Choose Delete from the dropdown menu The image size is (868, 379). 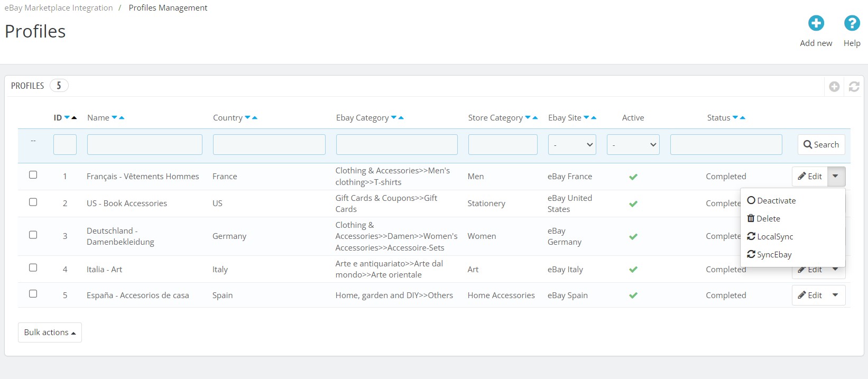pos(763,219)
